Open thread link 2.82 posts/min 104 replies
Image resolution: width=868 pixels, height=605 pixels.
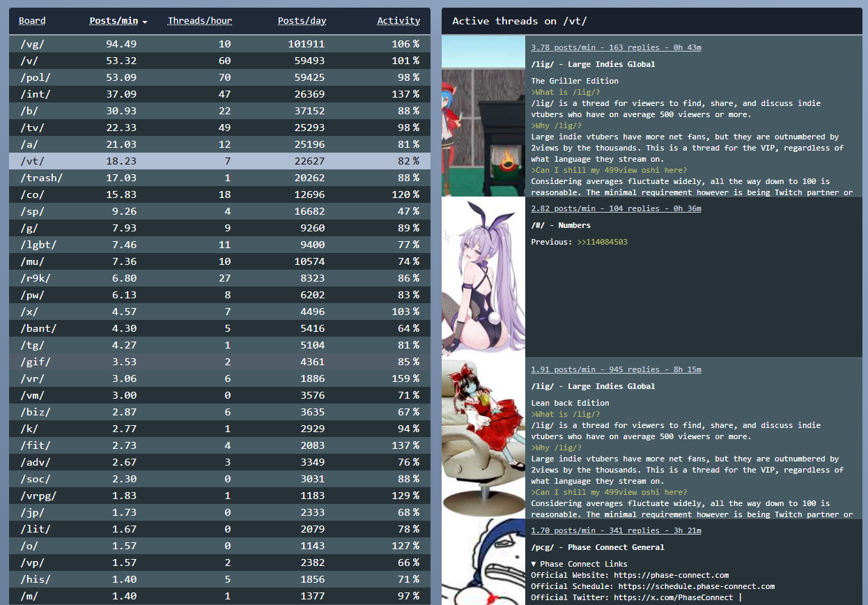616,208
